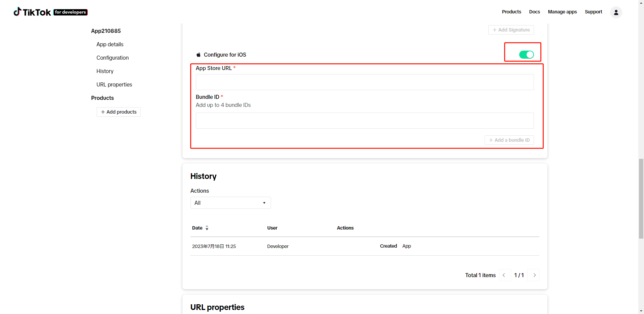The height and width of the screenshot is (314, 644).
Task: Click the Bundle ID input field
Action: point(365,121)
